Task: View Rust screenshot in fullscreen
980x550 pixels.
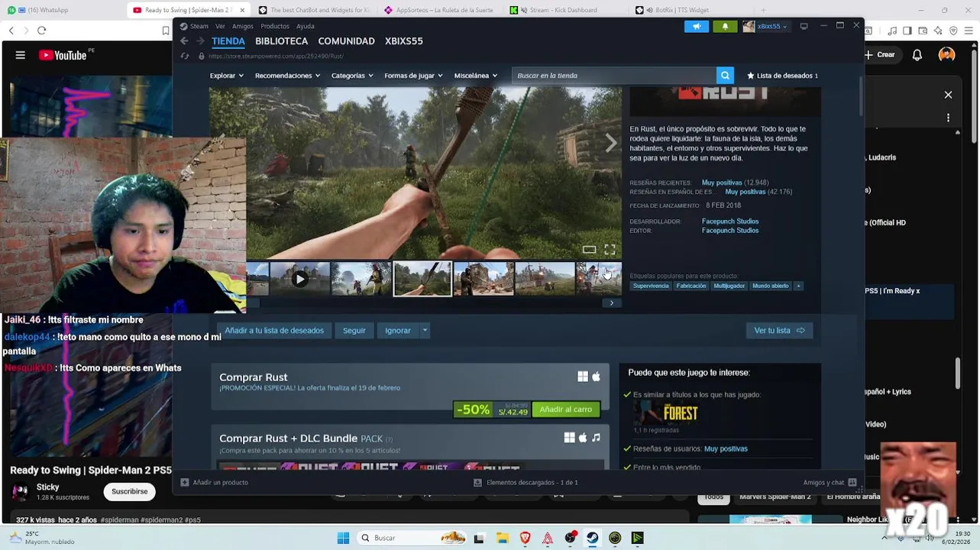Action: 610,249
